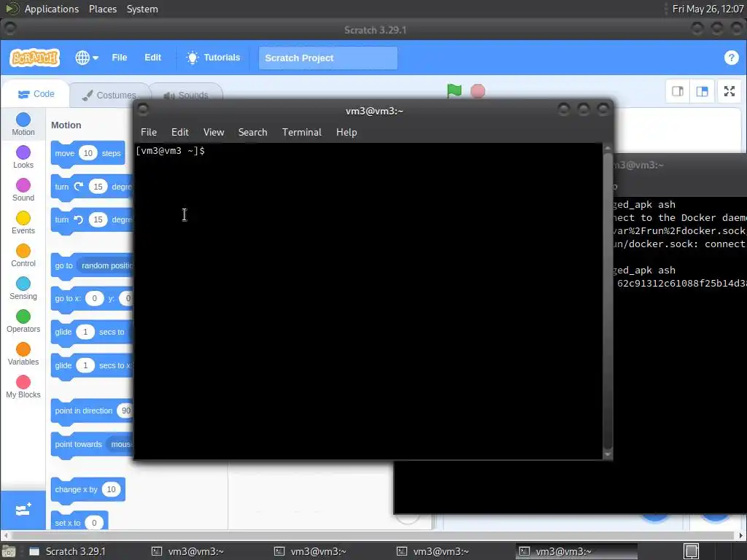Viewport: 747px width, 560px height.
Task: Open the terminal View menu
Action: coord(214,133)
